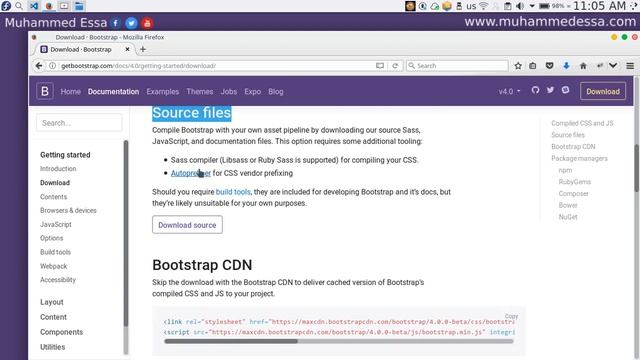Open JavaScript in the docs sidebar
Viewport: 640px width, 360px height.
click(56, 224)
